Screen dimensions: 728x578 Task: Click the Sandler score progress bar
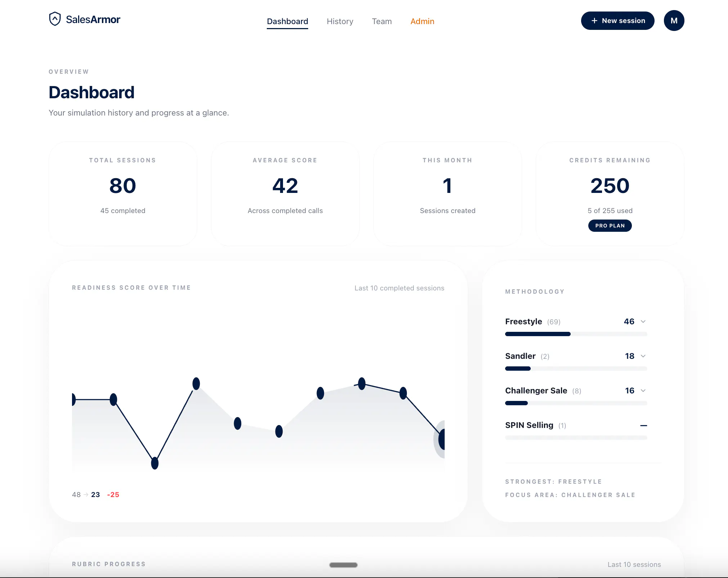(576, 369)
